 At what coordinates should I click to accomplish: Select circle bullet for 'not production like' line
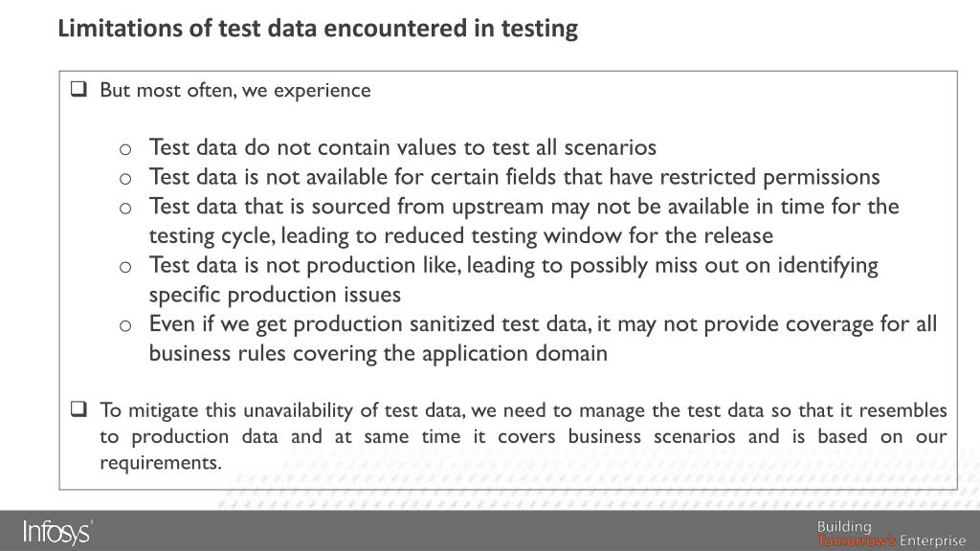(x=125, y=267)
